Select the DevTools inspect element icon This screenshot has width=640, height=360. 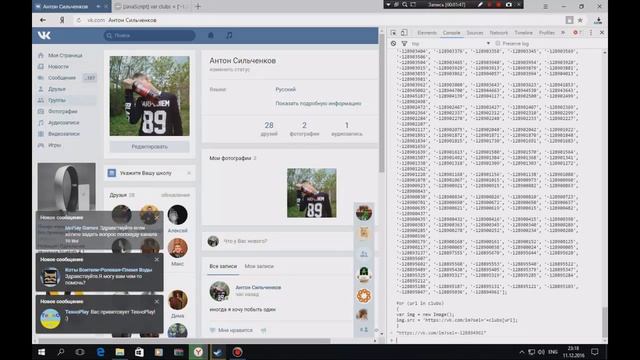393,32
